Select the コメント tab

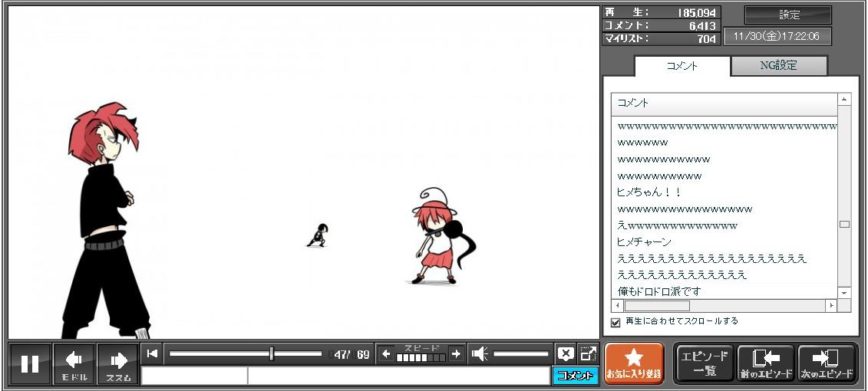coord(682,66)
